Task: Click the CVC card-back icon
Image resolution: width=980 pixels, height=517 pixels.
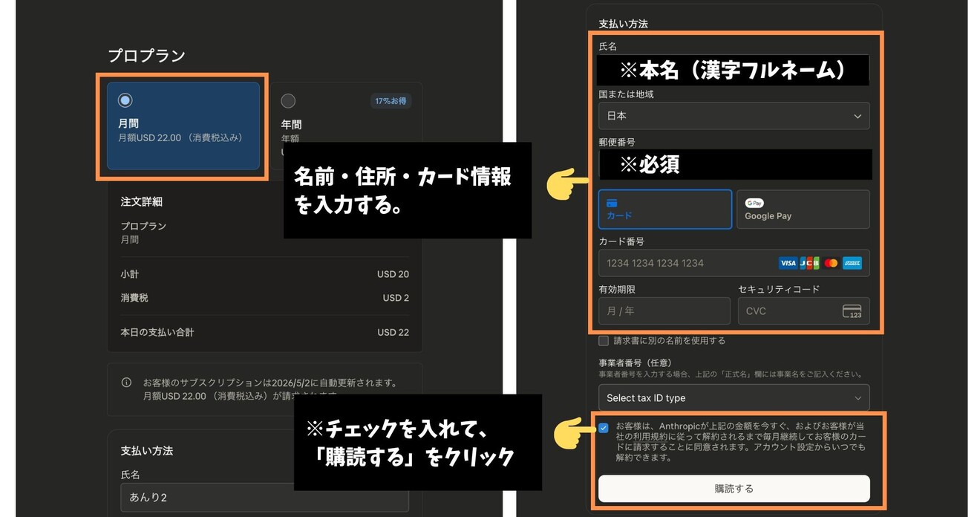Action: 852,311
